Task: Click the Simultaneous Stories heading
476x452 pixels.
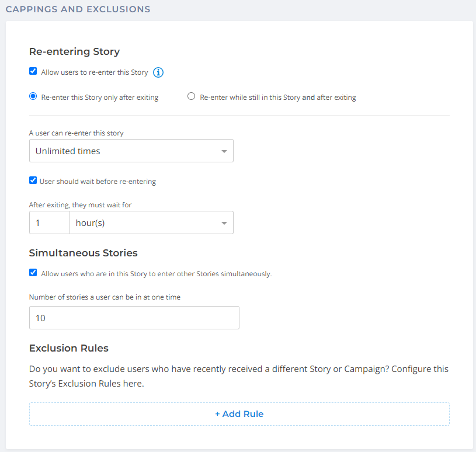Action: click(x=83, y=253)
